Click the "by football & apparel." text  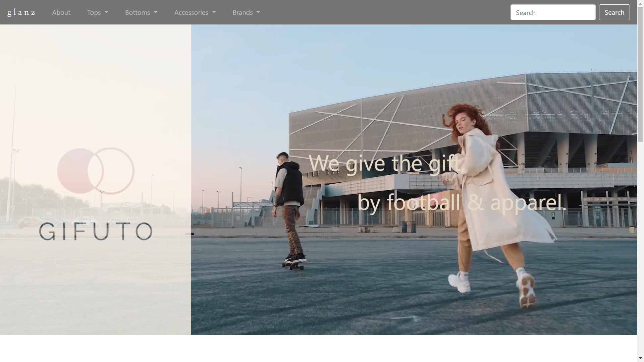point(462,202)
